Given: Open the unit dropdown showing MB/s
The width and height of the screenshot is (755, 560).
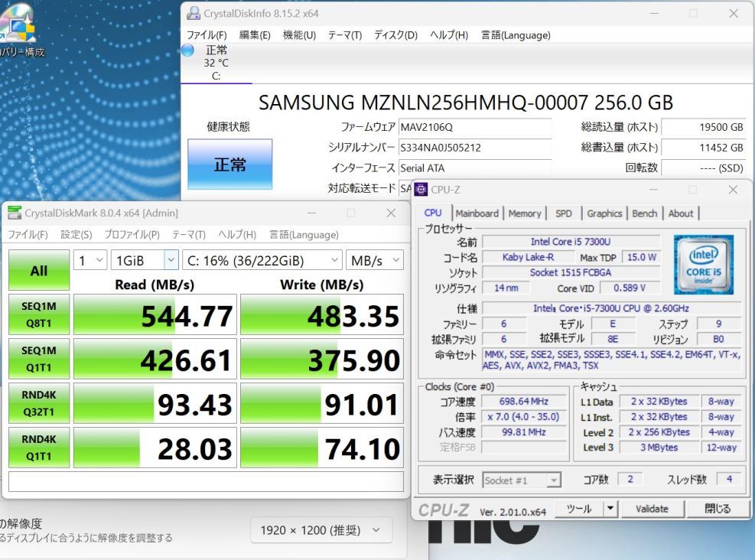Looking at the screenshot, I should click(x=375, y=261).
